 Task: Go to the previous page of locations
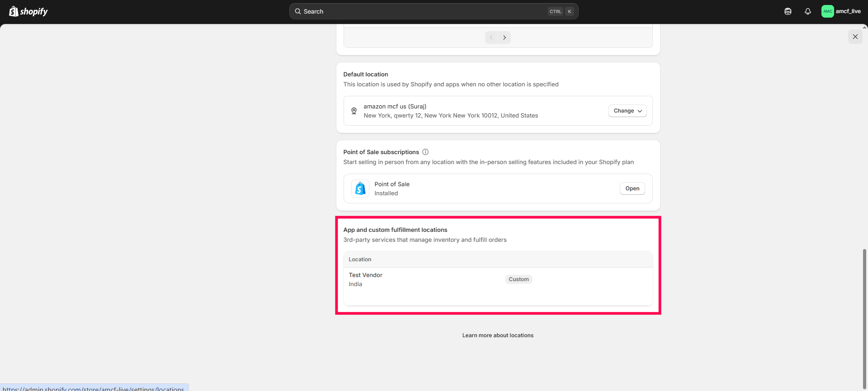click(x=491, y=38)
